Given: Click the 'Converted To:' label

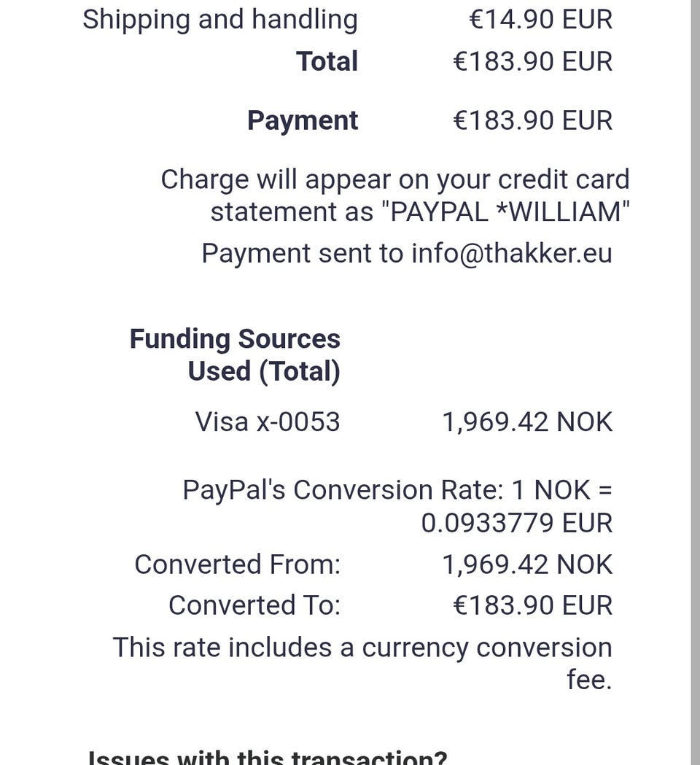Looking at the screenshot, I should 254,605.
